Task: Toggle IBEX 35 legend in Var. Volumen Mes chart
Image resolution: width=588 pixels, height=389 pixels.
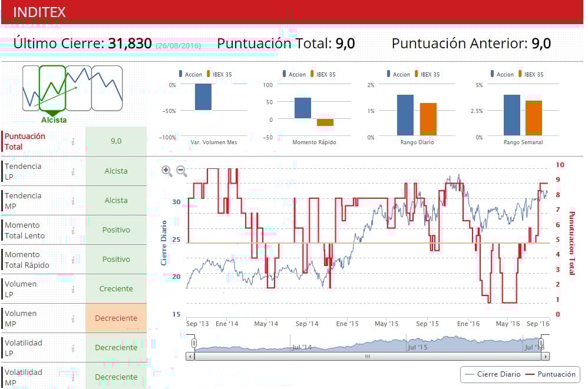Action: tap(219, 74)
